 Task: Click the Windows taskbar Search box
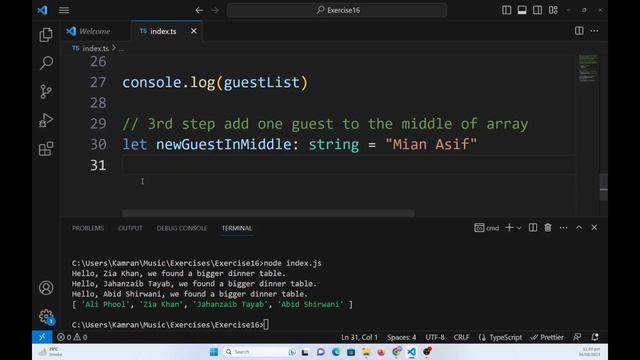point(260,352)
